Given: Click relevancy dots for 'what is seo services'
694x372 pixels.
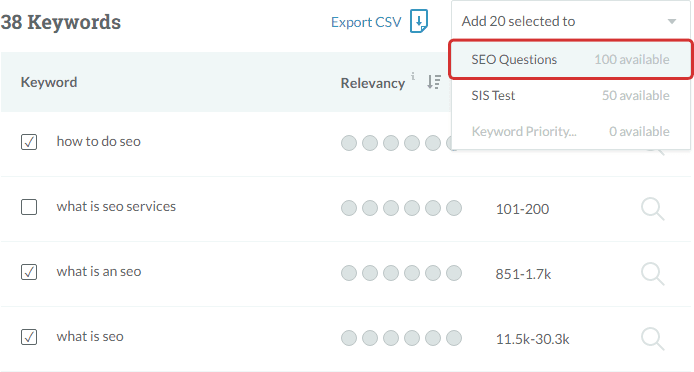Looking at the screenshot, I should pyautogui.click(x=401, y=208).
